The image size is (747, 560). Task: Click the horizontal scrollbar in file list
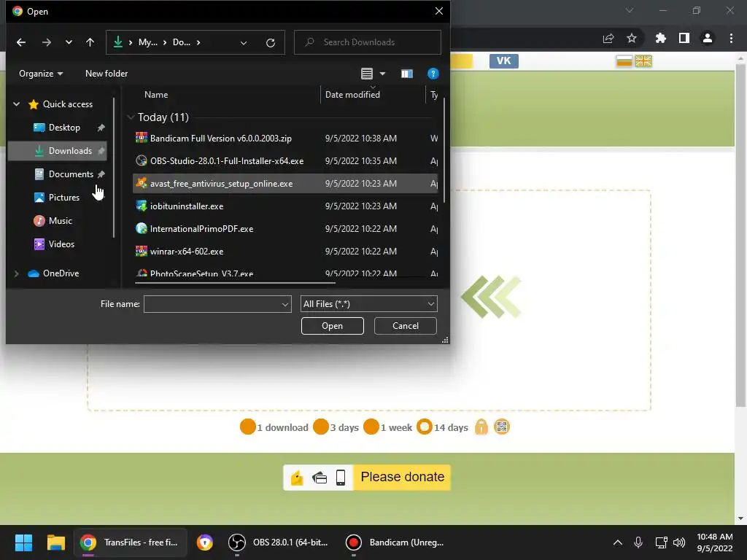236,283
